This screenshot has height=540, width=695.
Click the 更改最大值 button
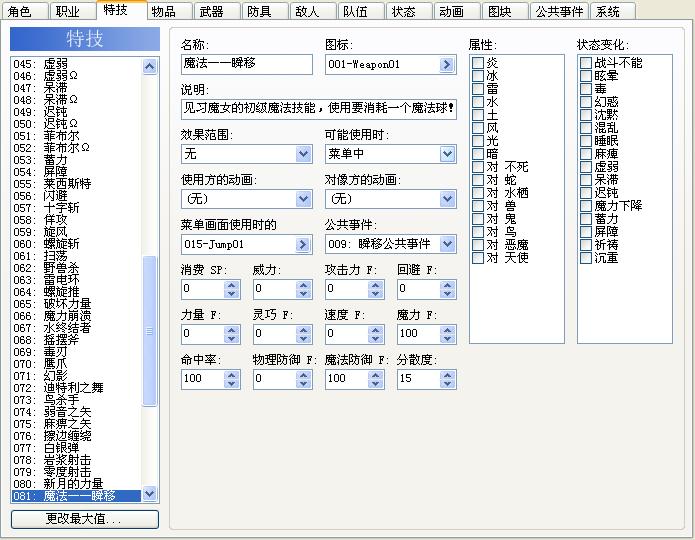click(85, 519)
